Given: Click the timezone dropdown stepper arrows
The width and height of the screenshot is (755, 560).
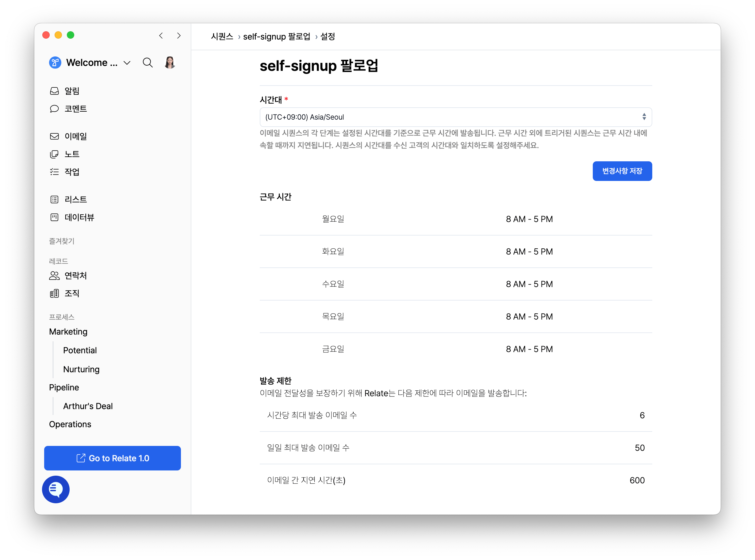Looking at the screenshot, I should tap(644, 117).
